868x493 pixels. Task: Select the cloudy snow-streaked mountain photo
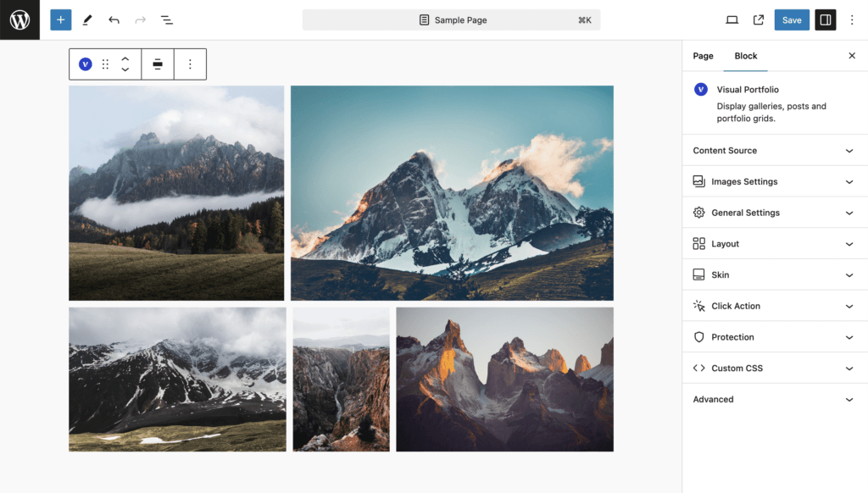tap(177, 379)
